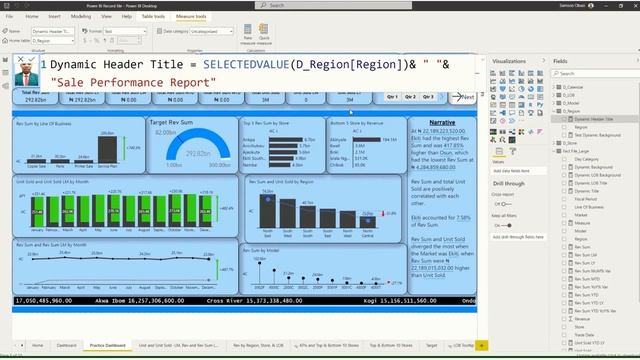Screen dimensions: 640x360
Task: Commit the formula with the checkmark icon
Action: tap(31, 60)
